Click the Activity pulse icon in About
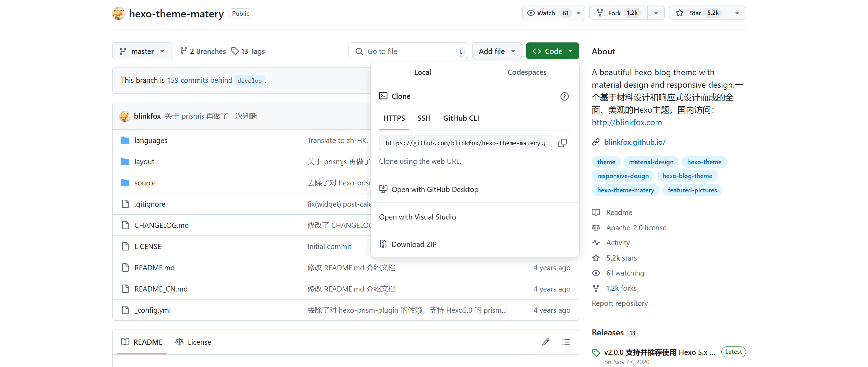This screenshot has width=868, height=367. (x=596, y=243)
